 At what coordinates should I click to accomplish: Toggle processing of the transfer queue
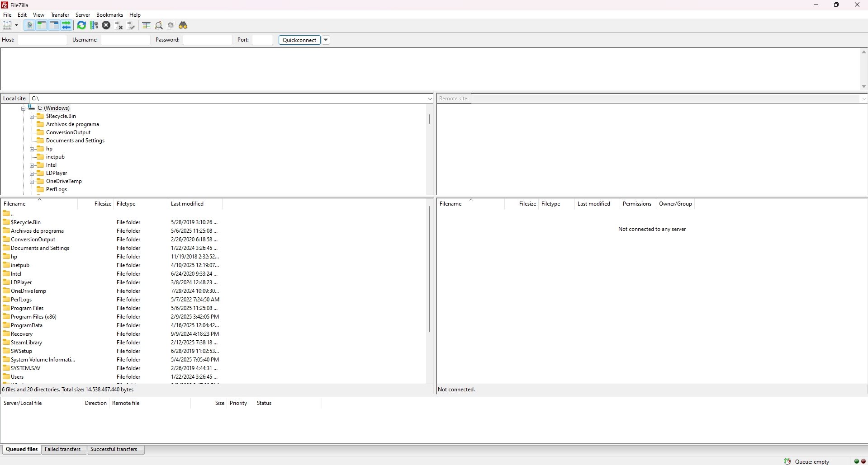pos(94,25)
